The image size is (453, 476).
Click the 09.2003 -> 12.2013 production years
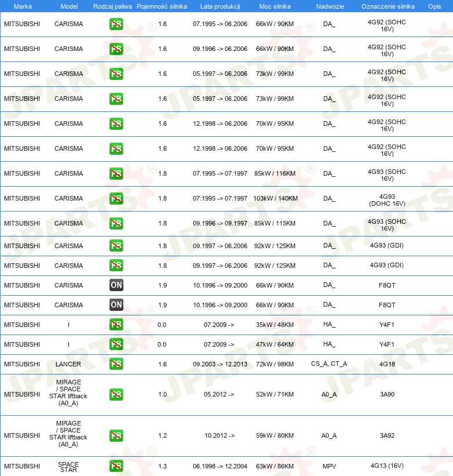coord(220,364)
